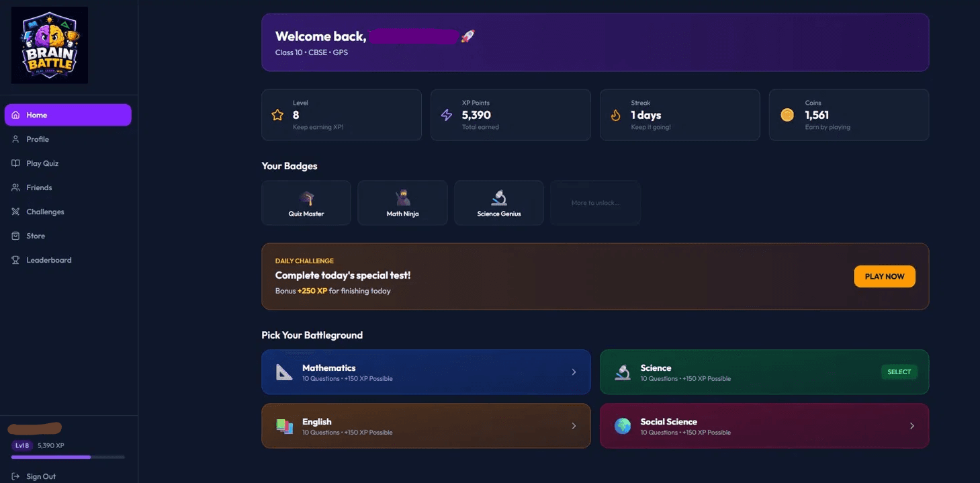This screenshot has width=980, height=483.
Task: Click the +250 XP bonus text
Action: tap(312, 291)
